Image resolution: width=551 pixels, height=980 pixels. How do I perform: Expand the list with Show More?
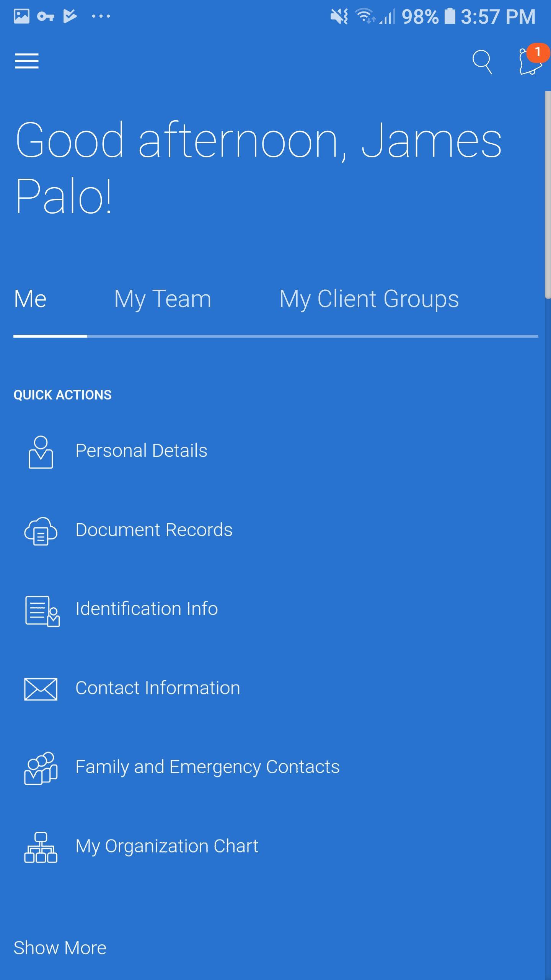pos(60,948)
